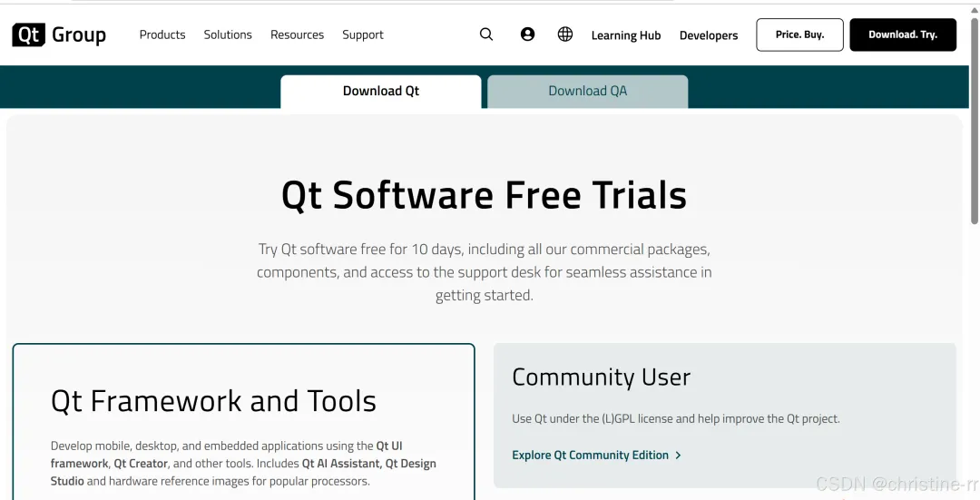The height and width of the screenshot is (500, 980).
Task: Open the search magnifier icon
Action: coord(486,34)
